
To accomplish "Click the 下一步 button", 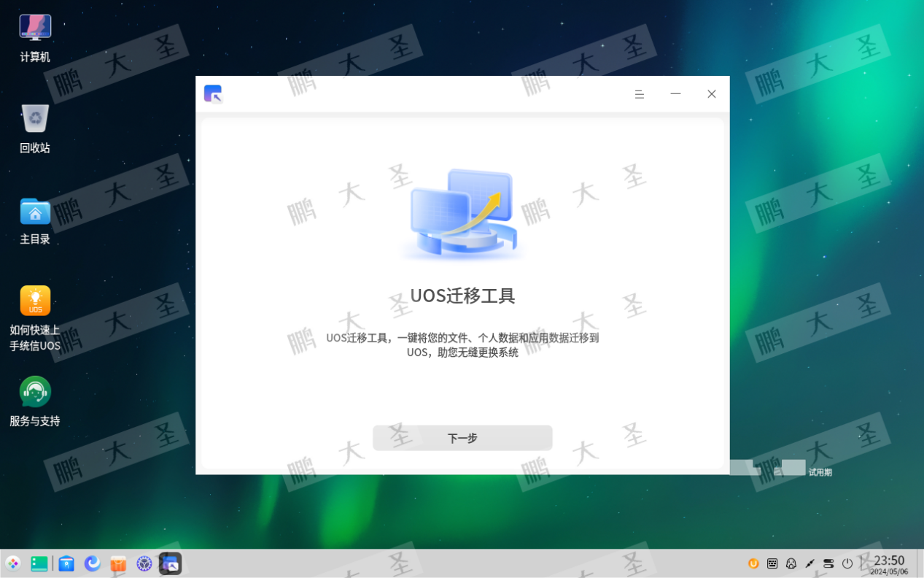I will (462, 438).
